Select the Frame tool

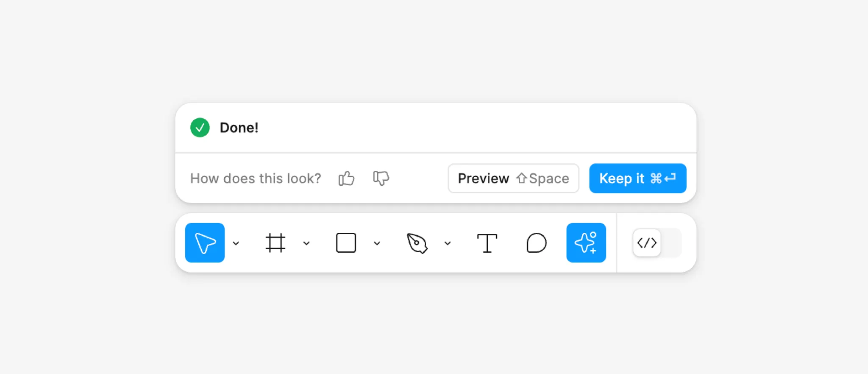[275, 243]
